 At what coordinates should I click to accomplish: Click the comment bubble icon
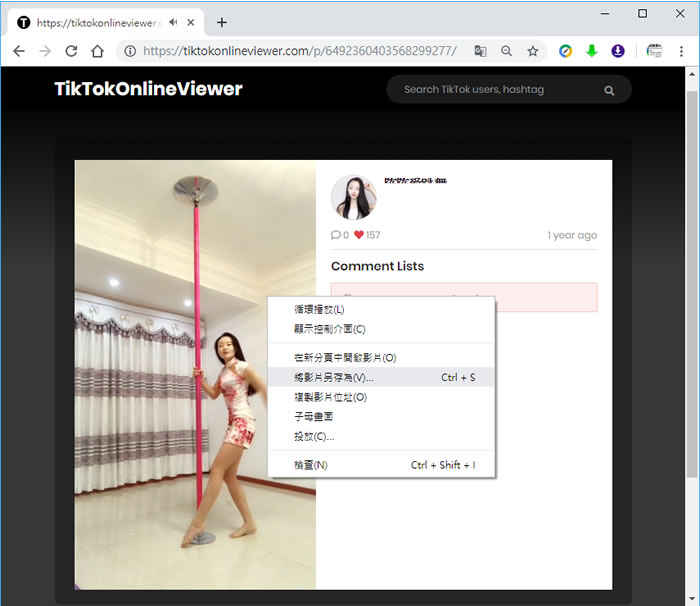coord(335,235)
